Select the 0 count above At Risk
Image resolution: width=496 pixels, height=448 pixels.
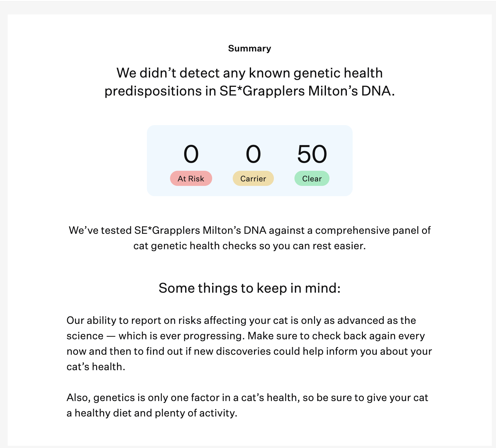(x=191, y=154)
